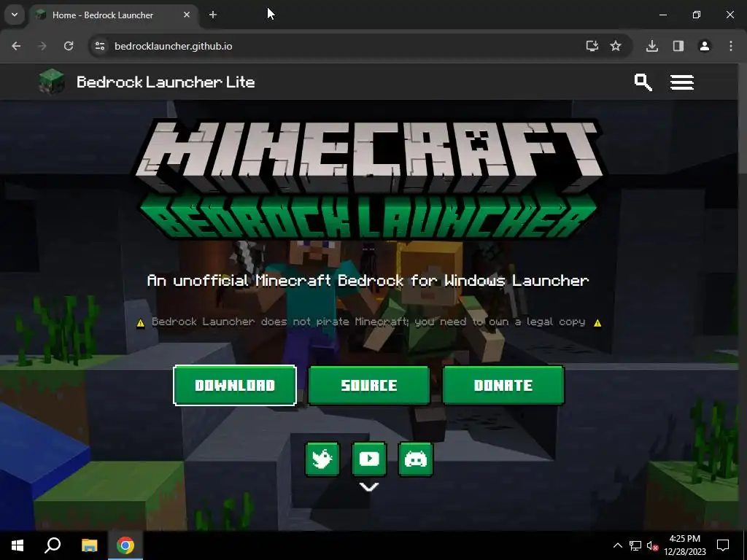This screenshot has width=747, height=560.
Task: Open the Discord server icon
Action: click(415, 459)
